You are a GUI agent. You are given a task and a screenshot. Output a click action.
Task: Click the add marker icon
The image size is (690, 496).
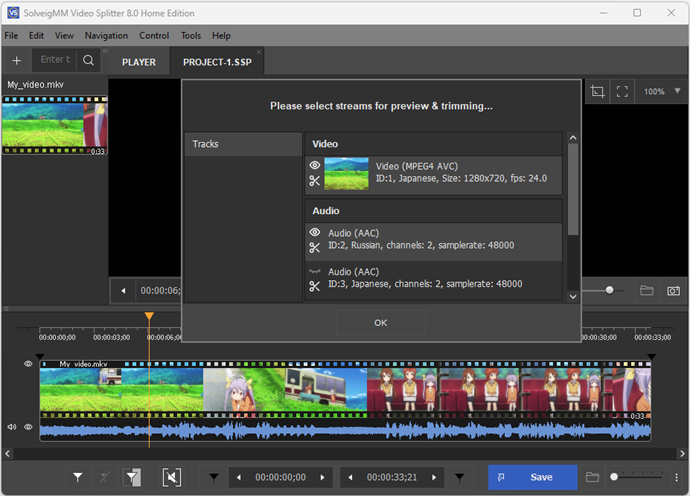(78, 477)
